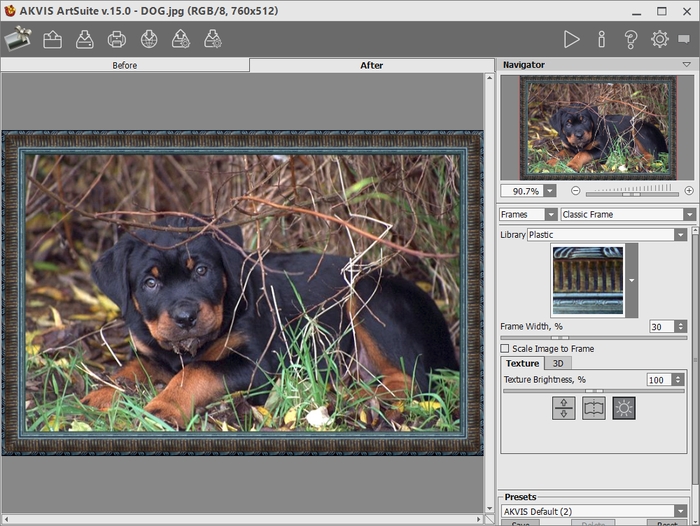Open an image file from toolbar

coord(52,39)
